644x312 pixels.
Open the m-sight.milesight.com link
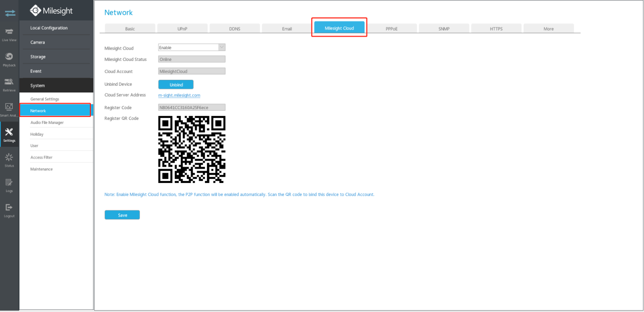pos(179,95)
